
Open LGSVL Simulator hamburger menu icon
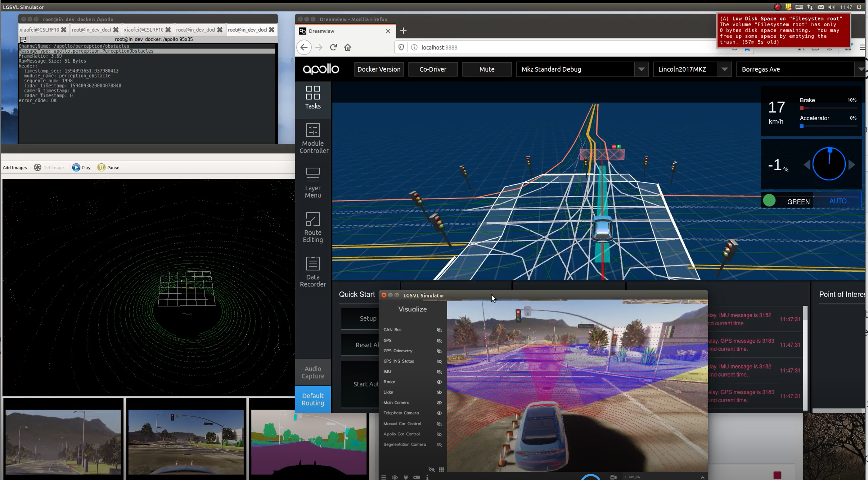(384, 477)
